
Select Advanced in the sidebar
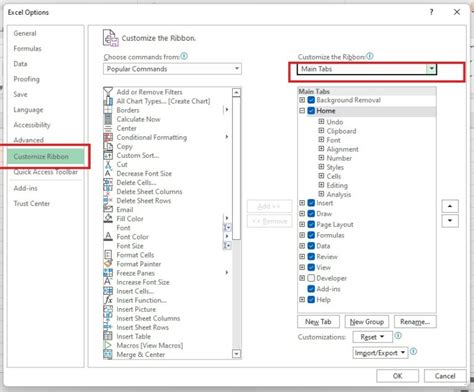click(29, 140)
